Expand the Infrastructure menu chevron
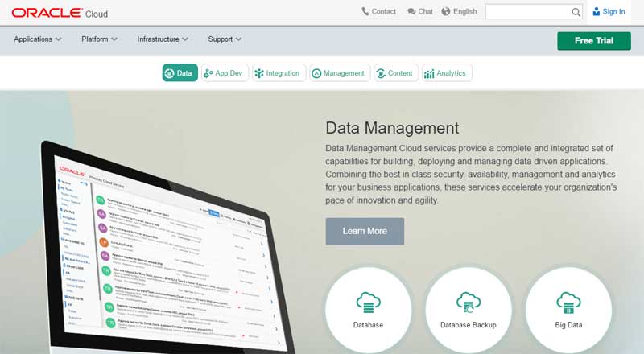This screenshot has height=354, width=644. [x=185, y=39]
